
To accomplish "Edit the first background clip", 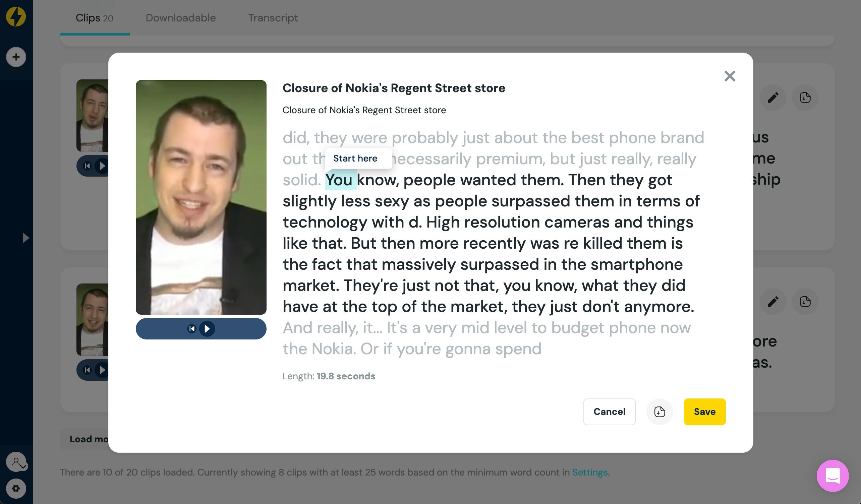I will click(773, 97).
